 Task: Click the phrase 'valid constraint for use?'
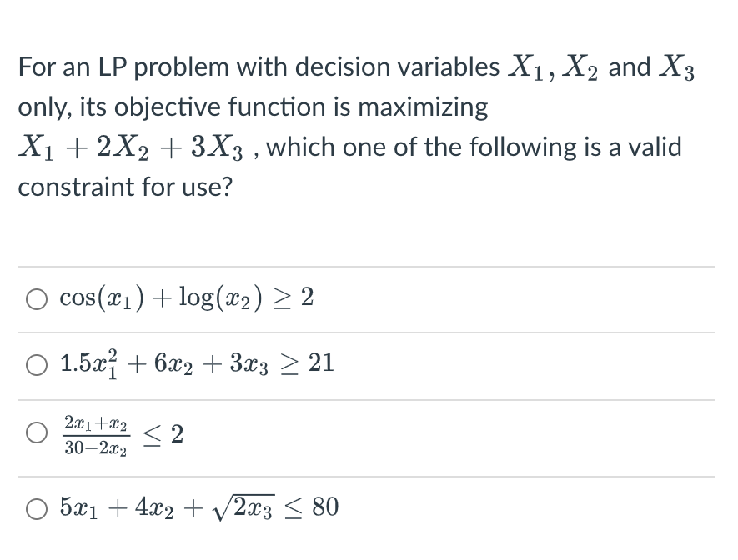tap(126, 187)
